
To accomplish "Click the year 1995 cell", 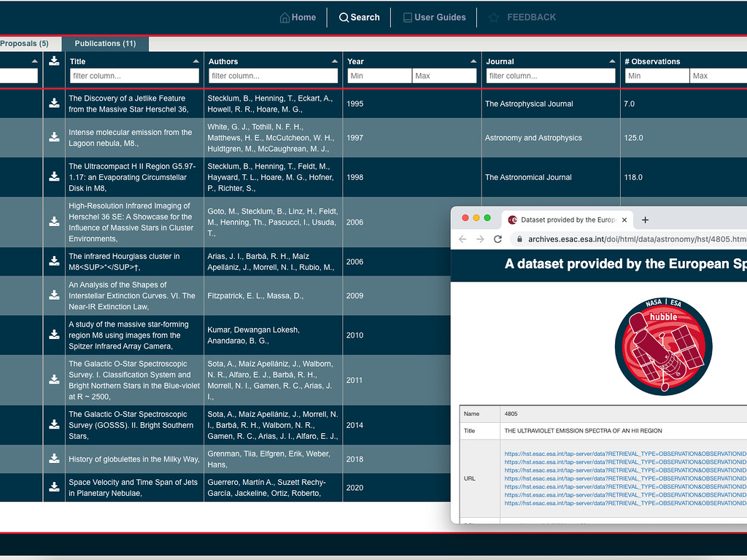I will click(x=355, y=104).
